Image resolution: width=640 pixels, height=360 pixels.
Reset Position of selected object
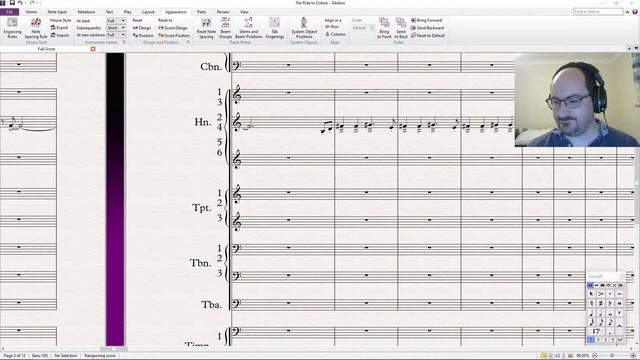pyautogui.click(x=143, y=36)
